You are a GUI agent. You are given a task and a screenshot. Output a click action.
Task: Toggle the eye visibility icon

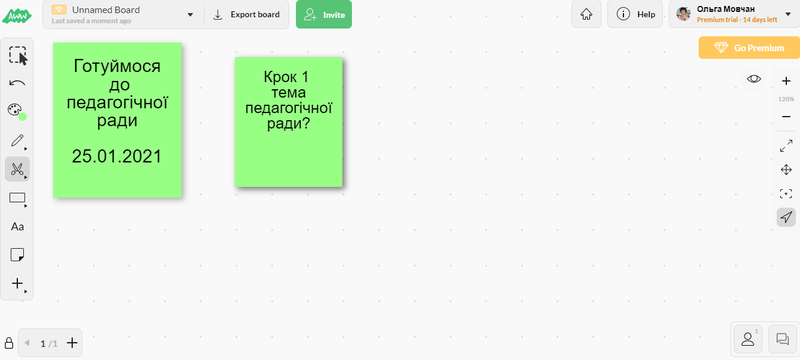coord(754,79)
